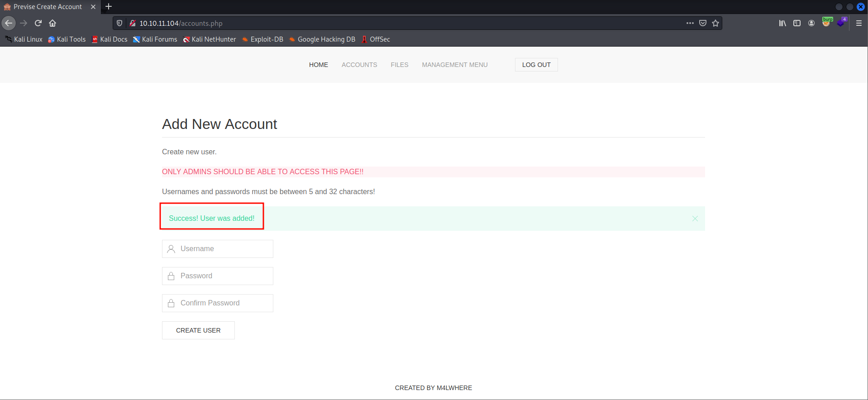Go to the FILES page

399,65
